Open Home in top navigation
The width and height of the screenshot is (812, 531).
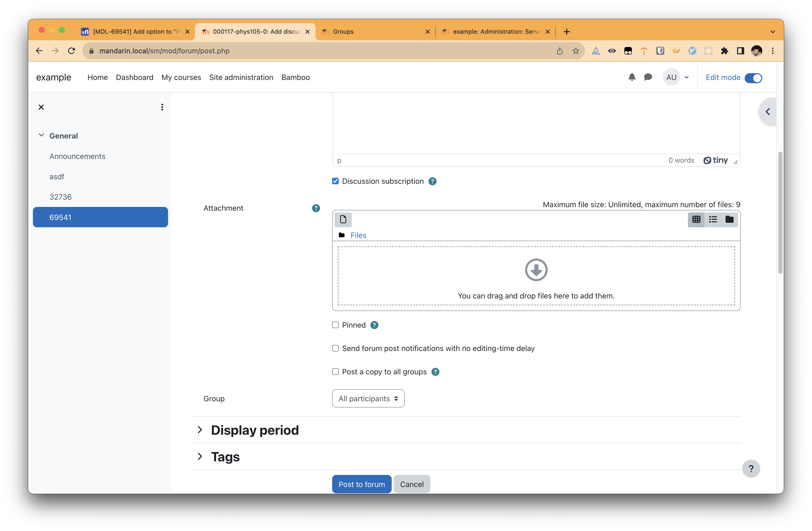(97, 77)
